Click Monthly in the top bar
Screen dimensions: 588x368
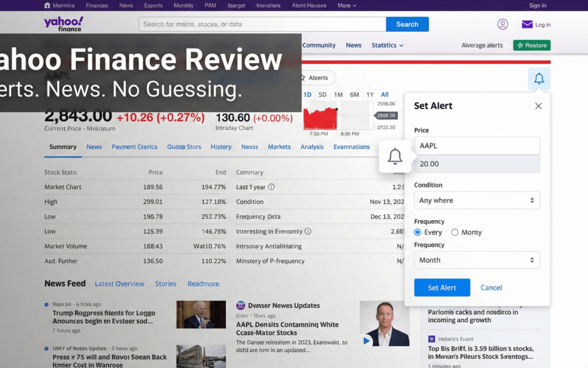(x=183, y=5)
